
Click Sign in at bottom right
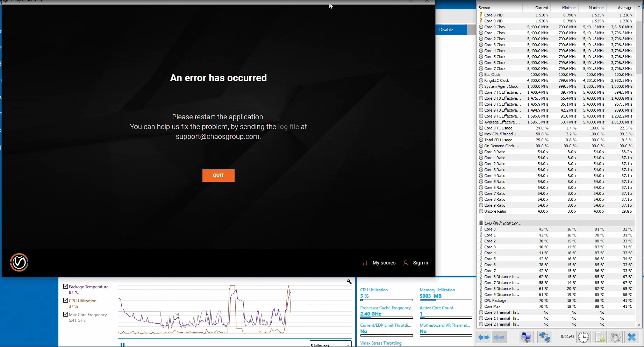tap(416, 263)
